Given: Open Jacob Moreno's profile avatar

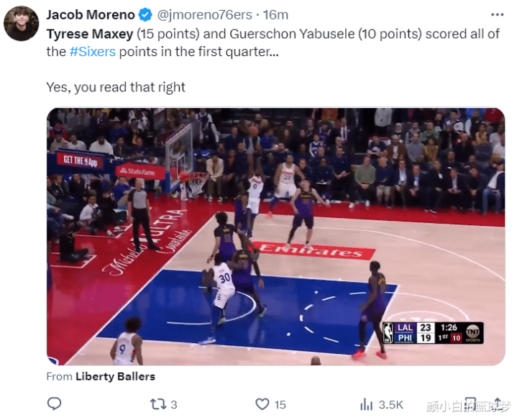Looking at the screenshot, I should [21, 24].
